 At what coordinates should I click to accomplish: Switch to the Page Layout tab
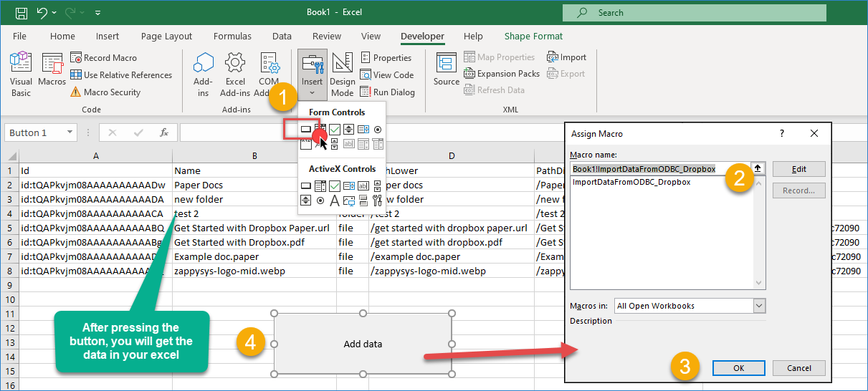[x=166, y=37]
